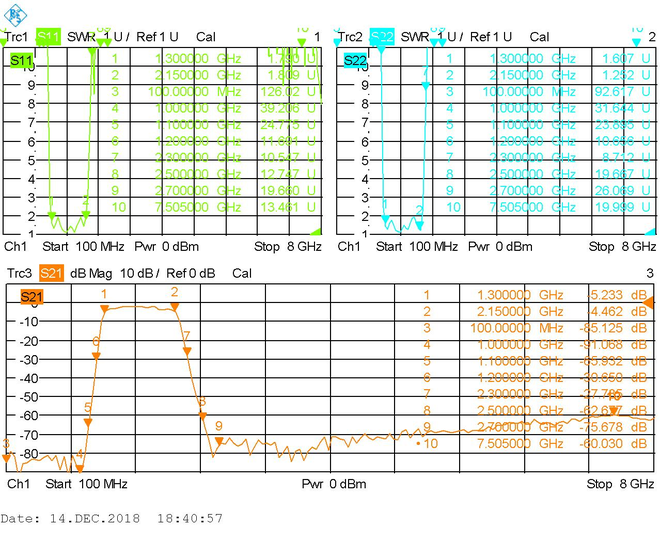Viewport: 660px width, 543px height.
Task: Click the '13.461 U' value in S11 marker table
Action: tap(288, 207)
